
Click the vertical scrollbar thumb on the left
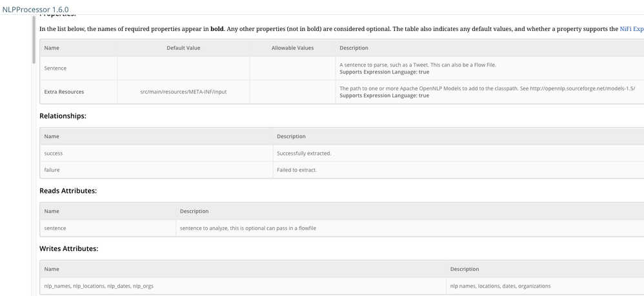click(x=34, y=39)
